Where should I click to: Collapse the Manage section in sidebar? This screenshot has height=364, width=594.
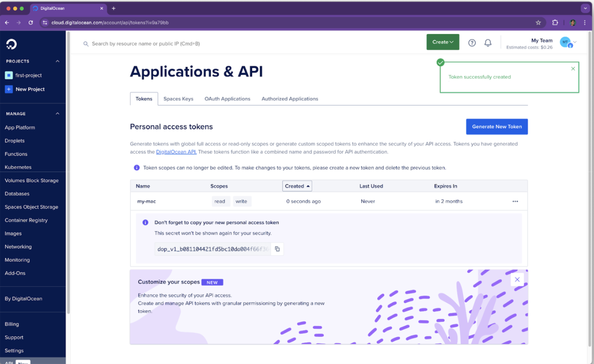(57, 113)
